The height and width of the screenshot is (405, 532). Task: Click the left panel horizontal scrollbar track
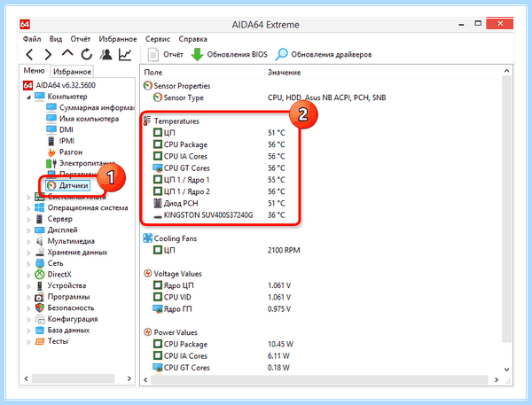coord(73,378)
